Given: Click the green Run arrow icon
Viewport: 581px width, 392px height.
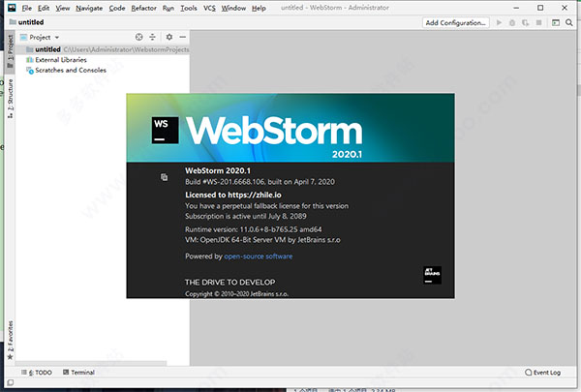Looking at the screenshot, I should pyautogui.click(x=499, y=22).
